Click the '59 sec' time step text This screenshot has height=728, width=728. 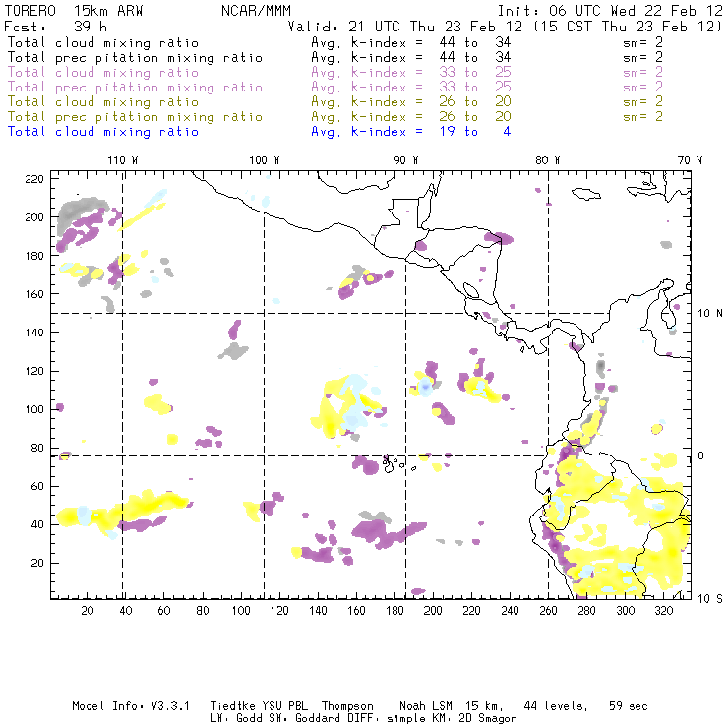629,706
